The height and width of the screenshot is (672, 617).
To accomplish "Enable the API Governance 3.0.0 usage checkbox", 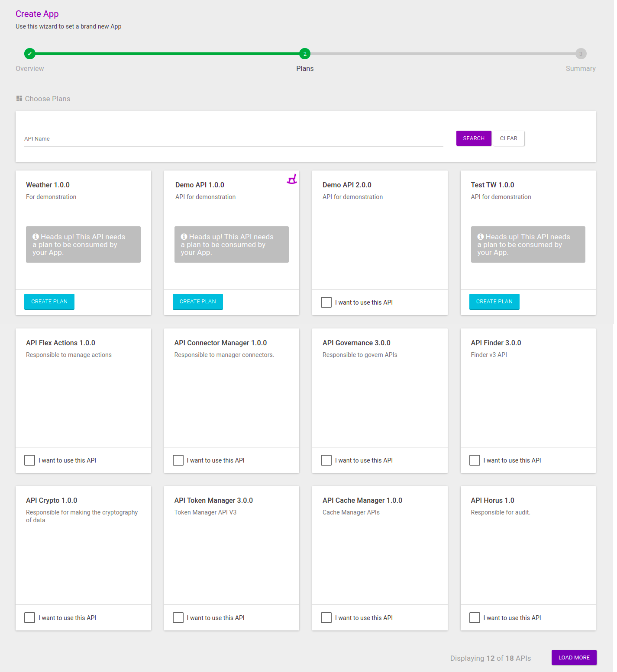I will tap(326, 460).
